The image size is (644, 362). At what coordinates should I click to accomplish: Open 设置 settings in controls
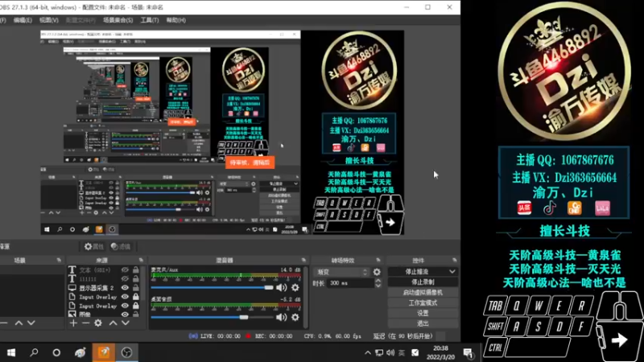(423, 313)
